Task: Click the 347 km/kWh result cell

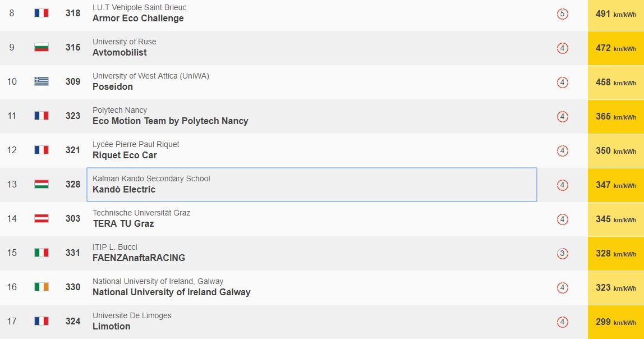Action: 616,185
